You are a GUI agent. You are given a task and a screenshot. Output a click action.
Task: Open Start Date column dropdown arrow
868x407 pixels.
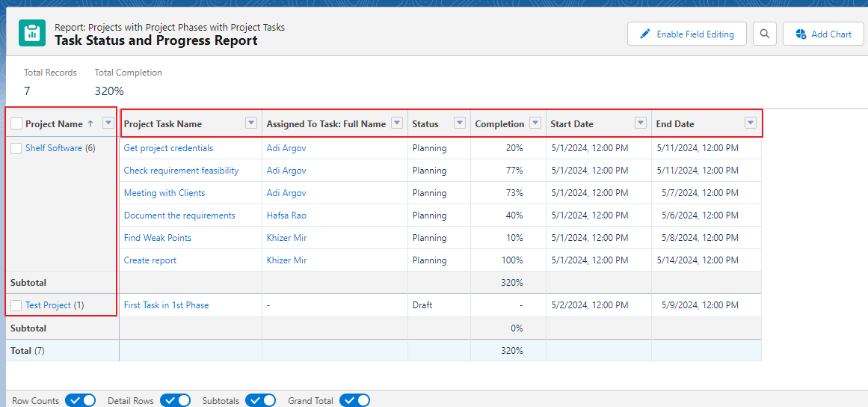641,123
